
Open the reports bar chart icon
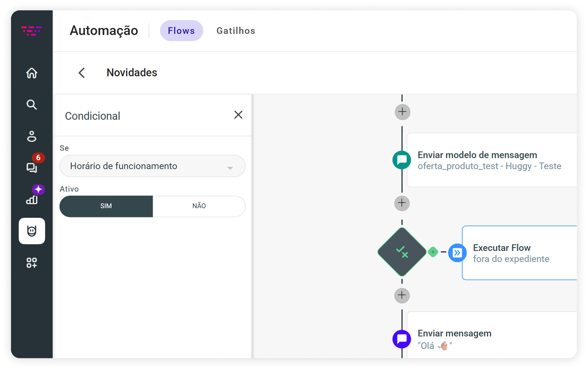point(32,199)
